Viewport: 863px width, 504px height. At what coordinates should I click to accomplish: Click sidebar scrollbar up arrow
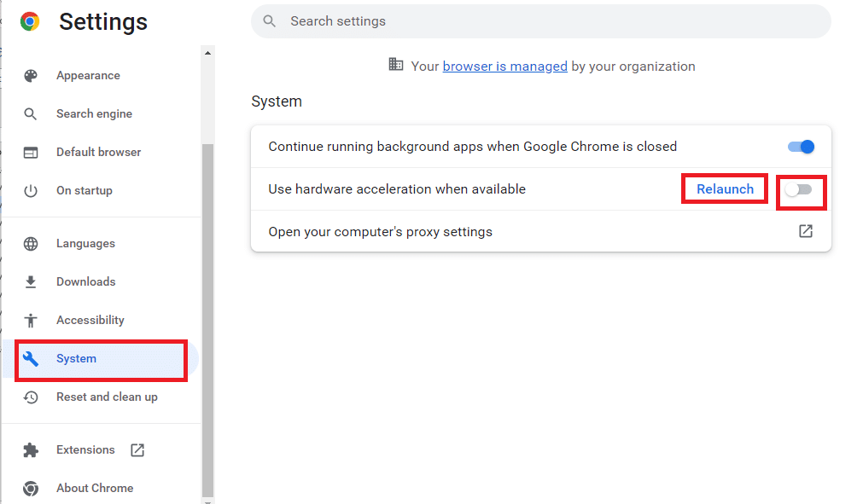tap(207, 54)
